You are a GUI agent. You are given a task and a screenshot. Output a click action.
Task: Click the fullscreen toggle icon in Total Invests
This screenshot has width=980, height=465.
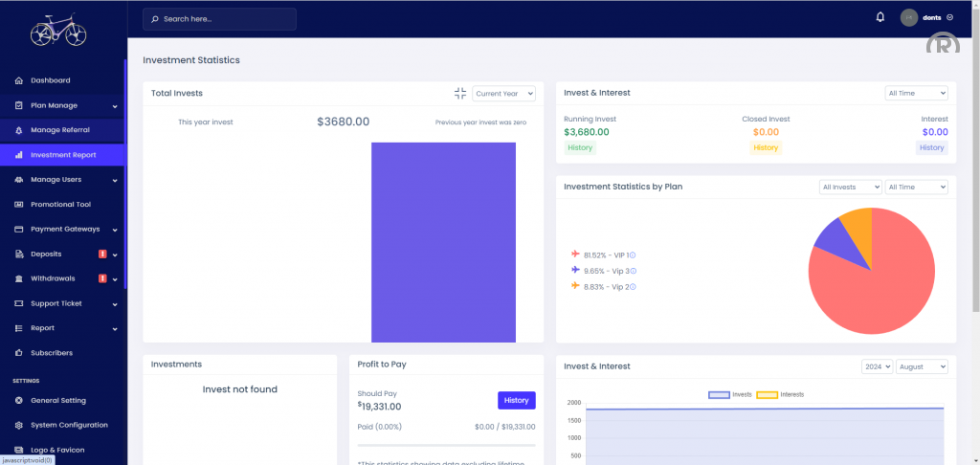460,93
